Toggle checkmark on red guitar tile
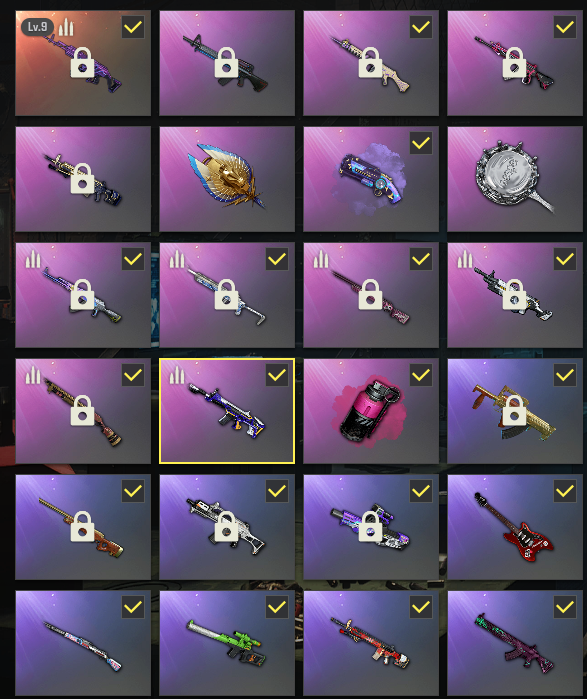Screen dimensions: 587x699 pos(565,491)
